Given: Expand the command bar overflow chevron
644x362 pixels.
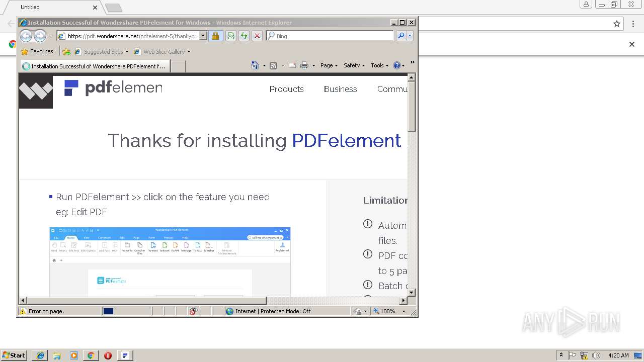Looking at the screenshot, I should [412, 62].
